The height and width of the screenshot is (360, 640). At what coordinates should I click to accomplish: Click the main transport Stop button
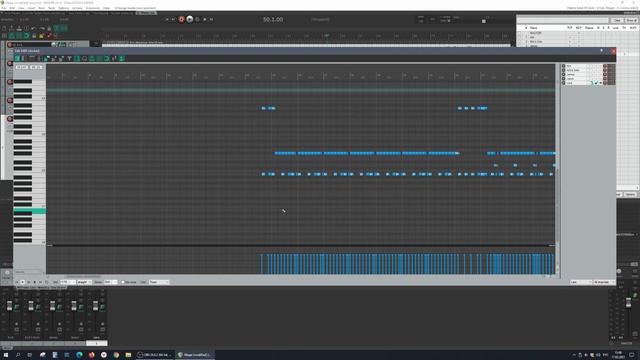(x=205, y=19)
